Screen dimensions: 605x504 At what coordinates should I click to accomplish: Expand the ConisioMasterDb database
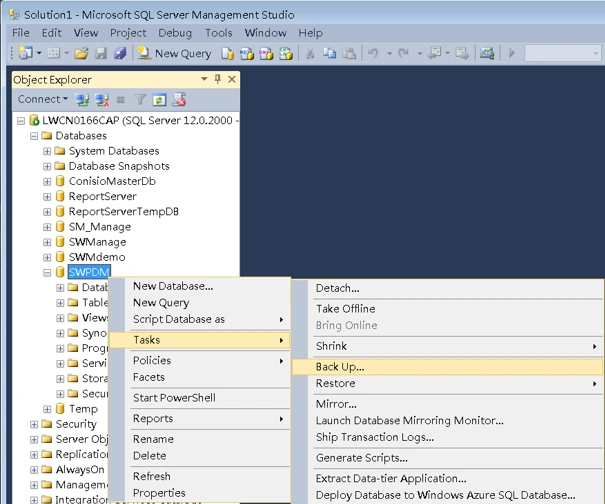click(x=47, y=182)
